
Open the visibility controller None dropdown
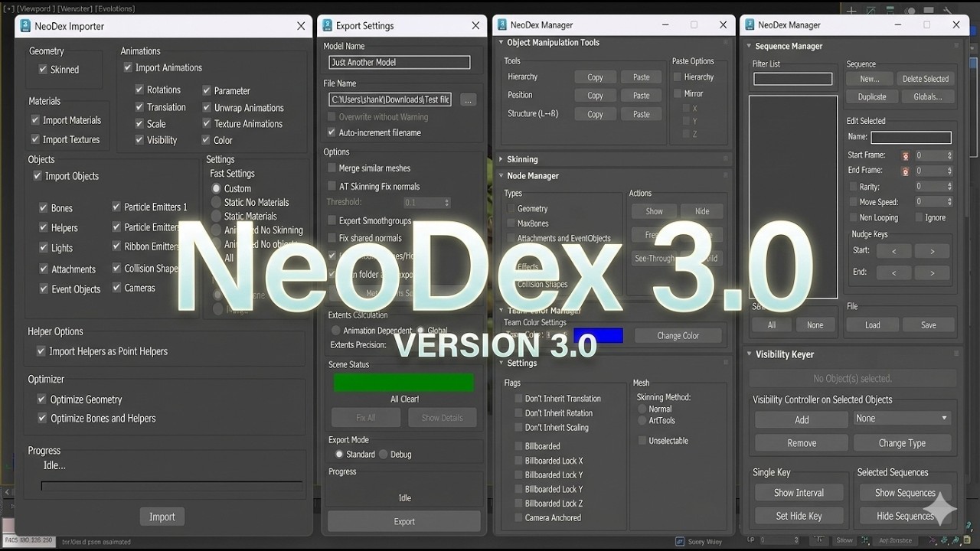coord(902,419)
